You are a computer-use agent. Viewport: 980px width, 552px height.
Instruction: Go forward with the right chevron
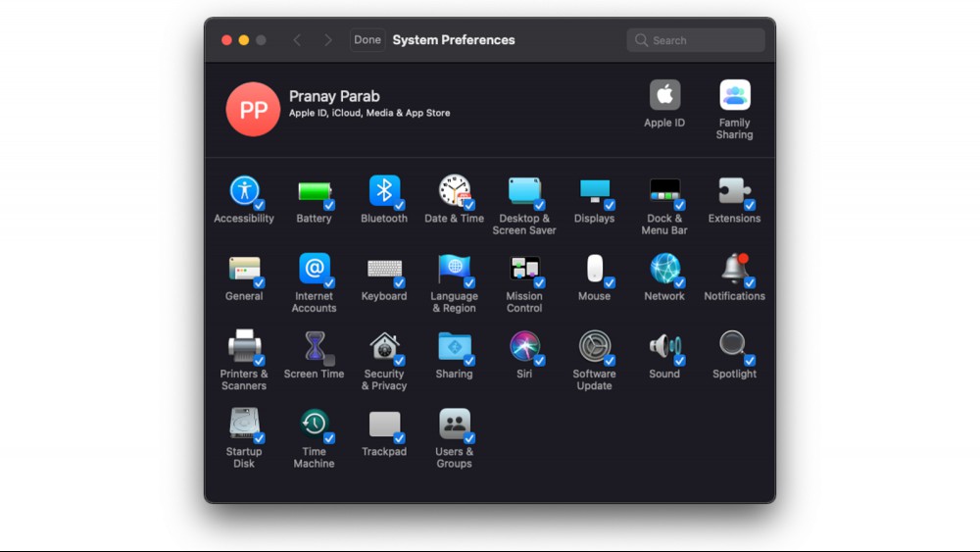328,40
